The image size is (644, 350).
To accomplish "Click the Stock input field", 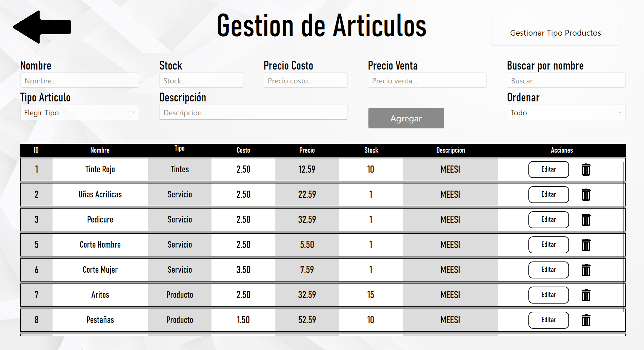I will 201,81.
